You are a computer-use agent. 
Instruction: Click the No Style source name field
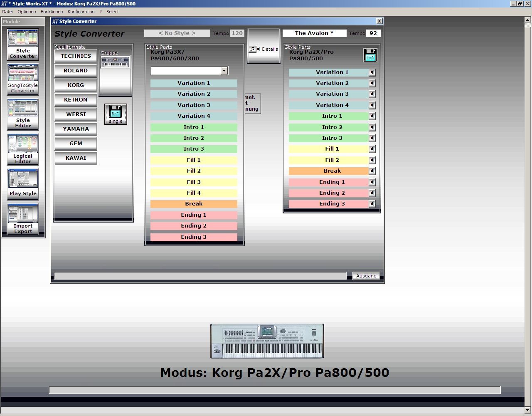coord(177,33)
